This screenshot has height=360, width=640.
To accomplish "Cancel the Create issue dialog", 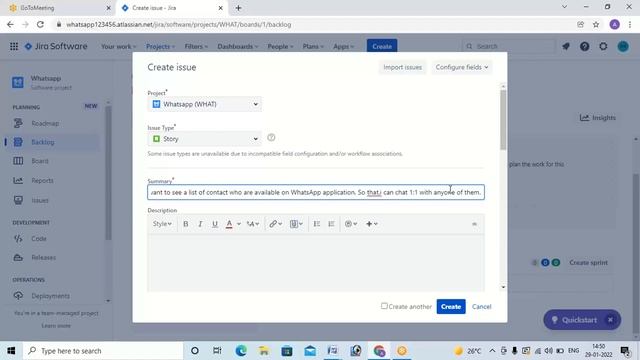I will click(482, 307).
